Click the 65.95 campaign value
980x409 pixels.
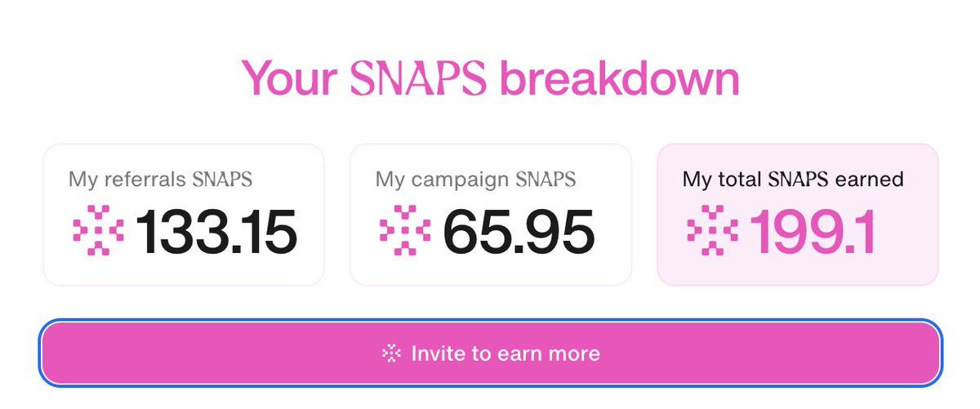click(519, 232)
